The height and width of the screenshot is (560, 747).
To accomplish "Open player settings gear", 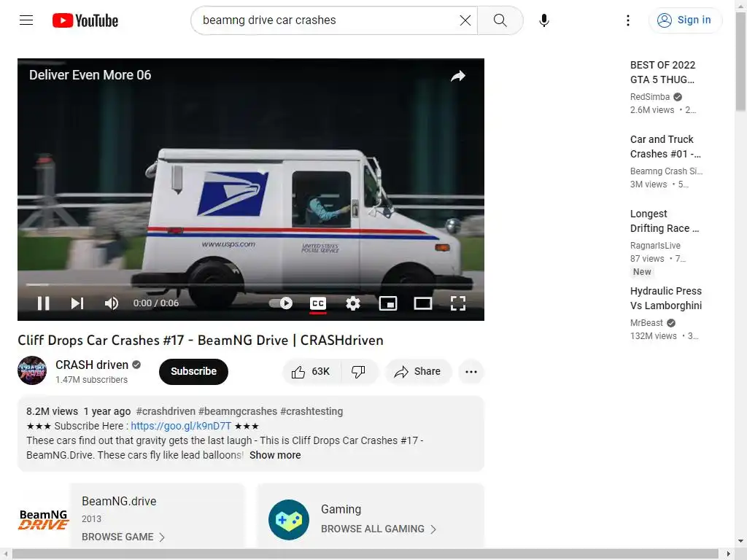I will [x=353, y=303].
